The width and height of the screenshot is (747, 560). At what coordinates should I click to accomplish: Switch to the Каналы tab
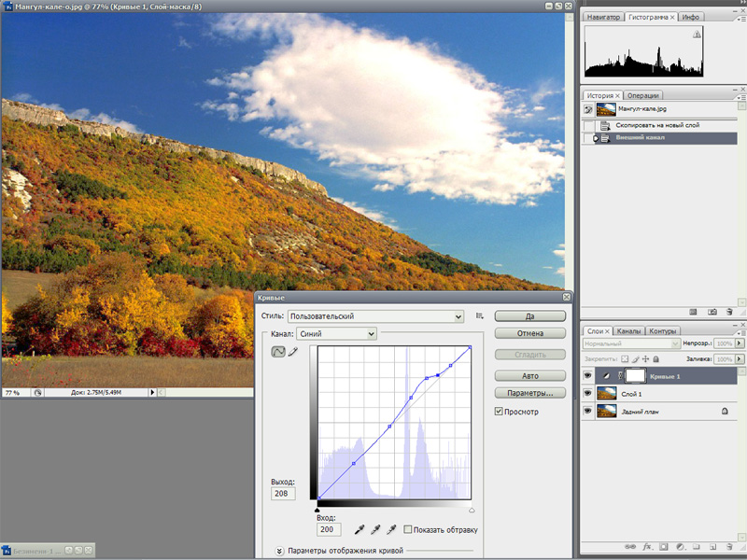click(x=629, y=331)
